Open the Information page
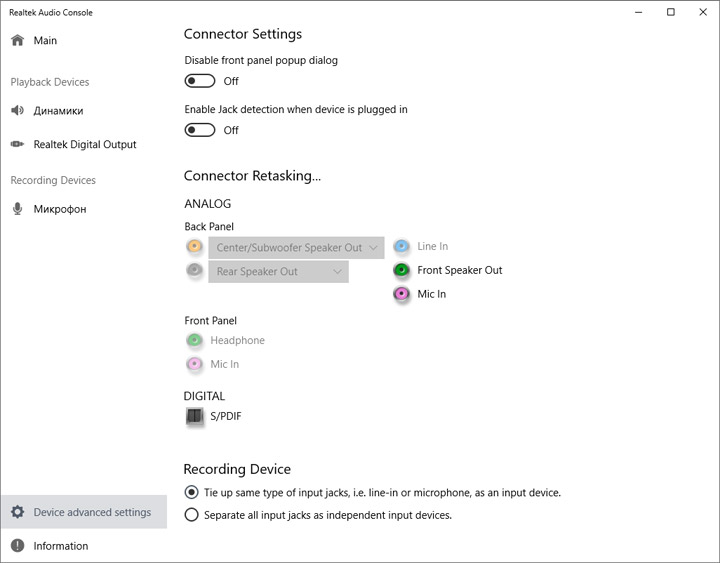 [x=60, y=546]
